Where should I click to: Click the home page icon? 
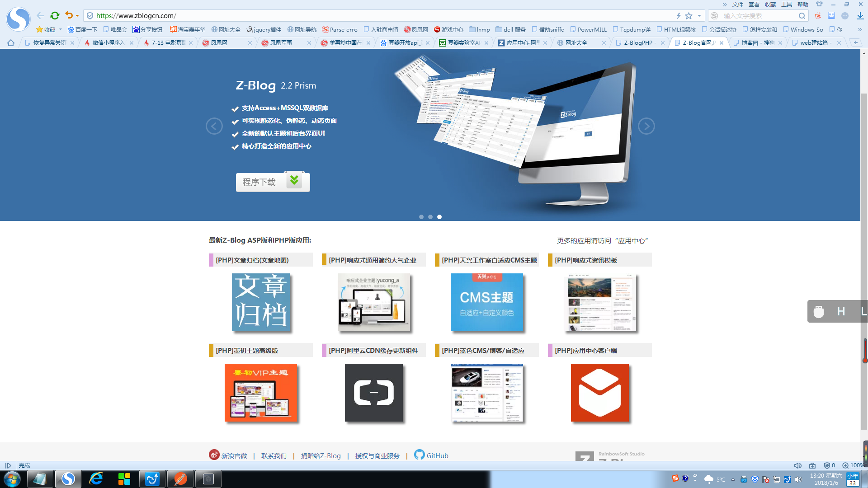click(x=10, y=42)
